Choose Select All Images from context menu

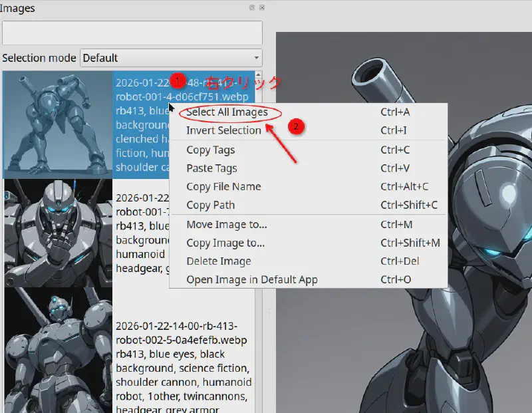[x=227, y=112]
